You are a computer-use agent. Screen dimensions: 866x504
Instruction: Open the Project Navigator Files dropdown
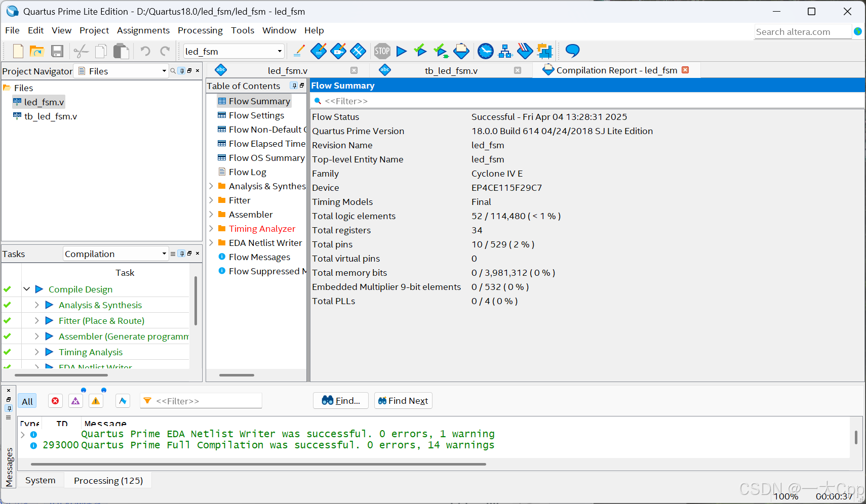coord(164,71)
